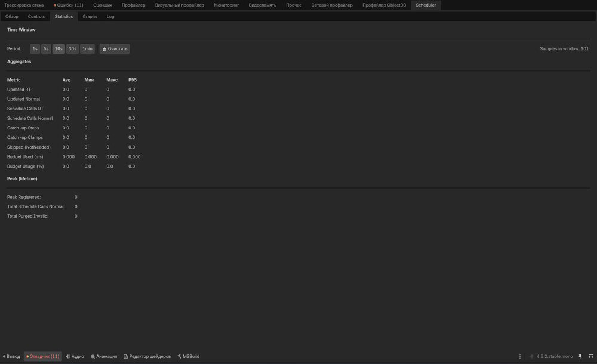597x364 pixels.
Task: Click the Aggregates section heading
Action: [x=19, y=61]
